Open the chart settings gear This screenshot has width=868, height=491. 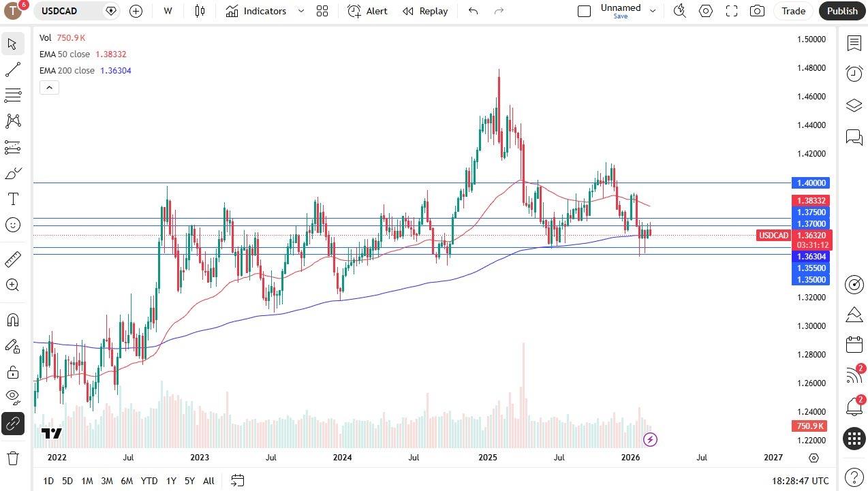click(706, 11)
